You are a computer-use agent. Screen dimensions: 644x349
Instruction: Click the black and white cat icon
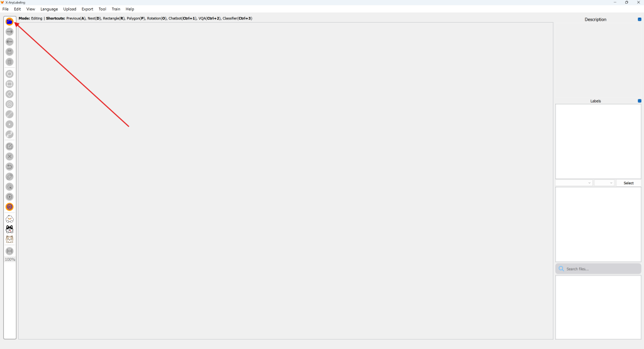pyautogui.click(x=9, y=229)
